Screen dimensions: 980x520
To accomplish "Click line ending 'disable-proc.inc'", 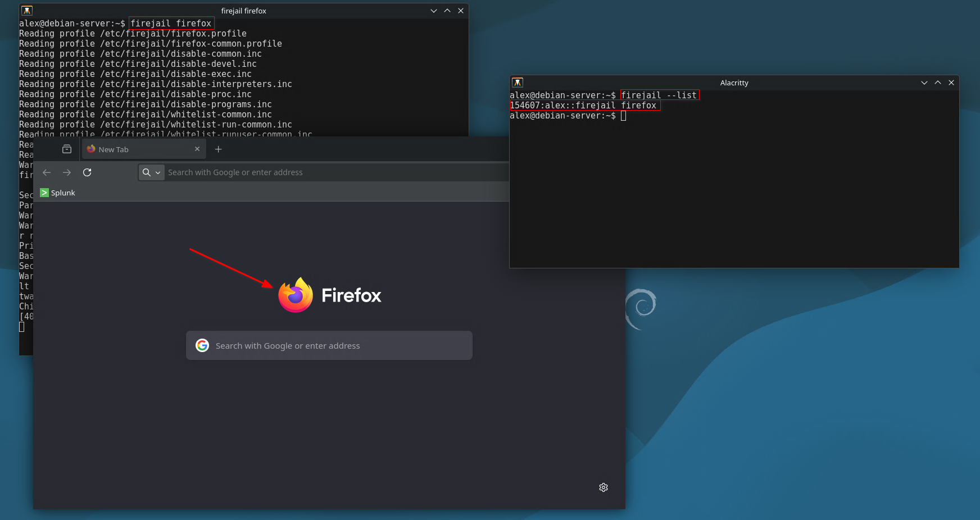I will tap(135, 94).
